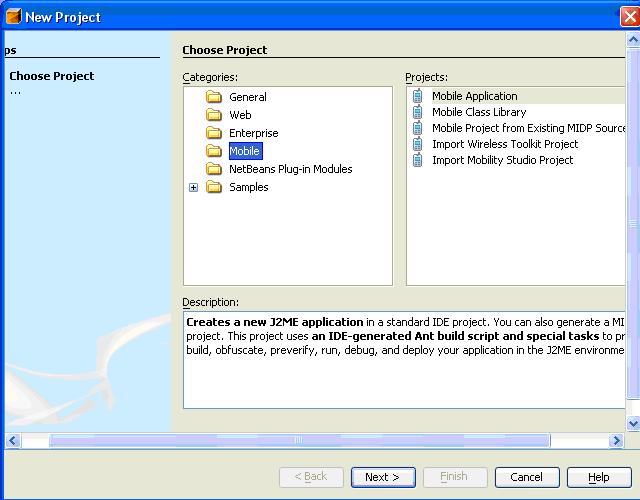640x500 pixels.
Task: Click the Samples folder icon
Action: pos(213,187)
